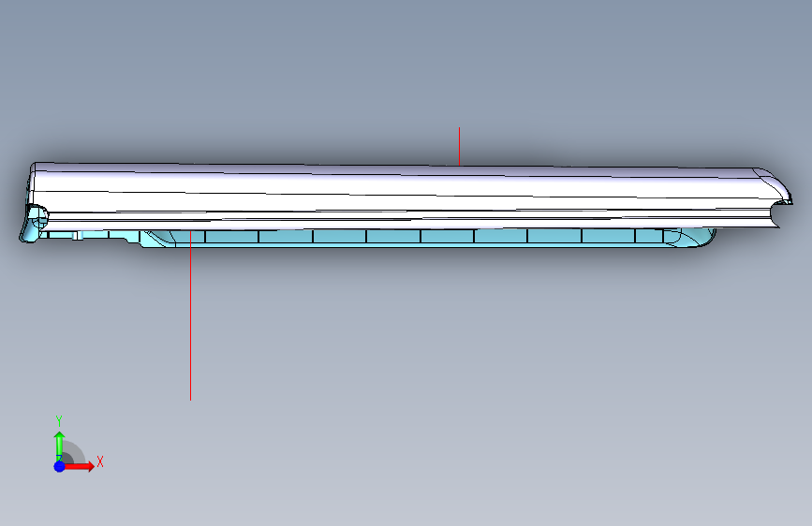Select the white upper body of the model
This screenshot has height=526, width=812.
click(x=409, y=196)
